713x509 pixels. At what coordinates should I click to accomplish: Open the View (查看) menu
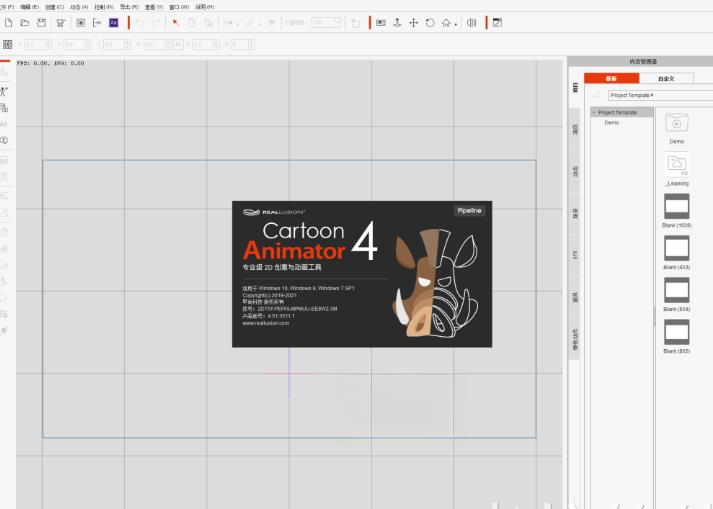154,7
